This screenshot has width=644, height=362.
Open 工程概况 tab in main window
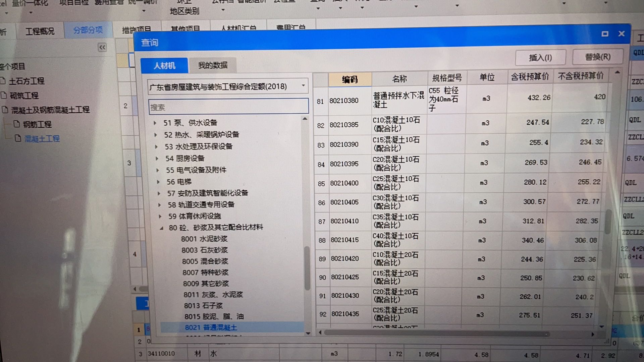click(x=40, y=31)
